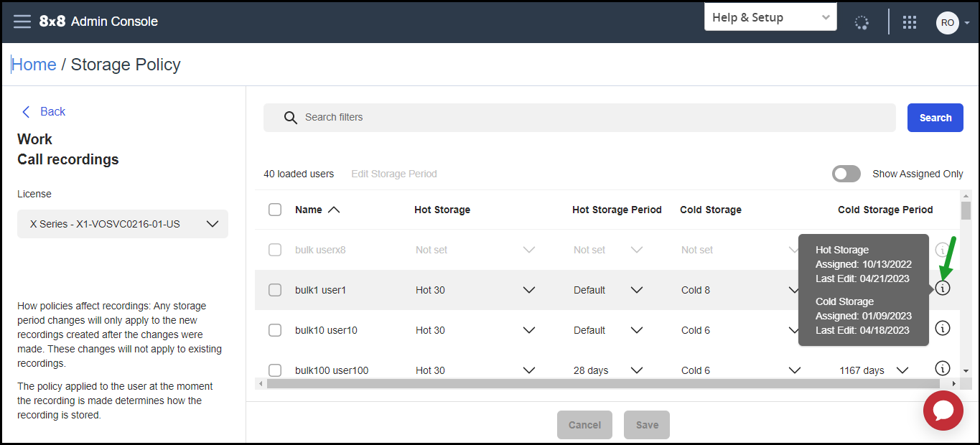Open the hamburger navigation menu

[x=22, y=22]
